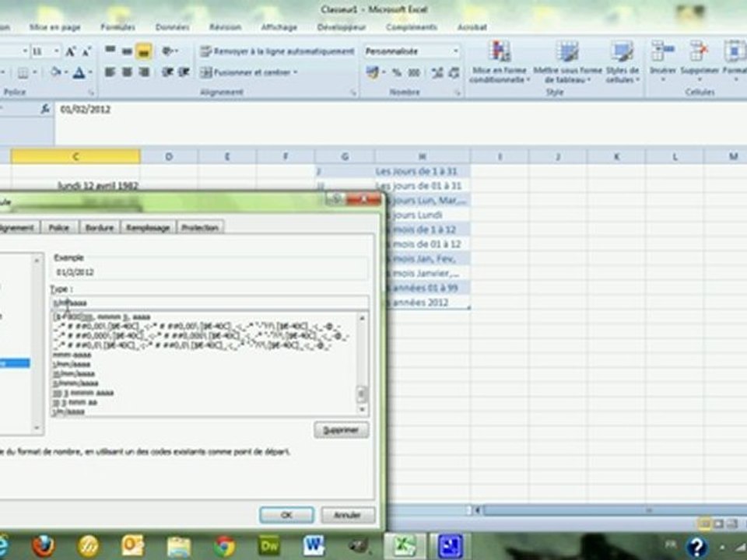Switch to the Mise en page tab

pyautogui.click(x=54, y=27)
